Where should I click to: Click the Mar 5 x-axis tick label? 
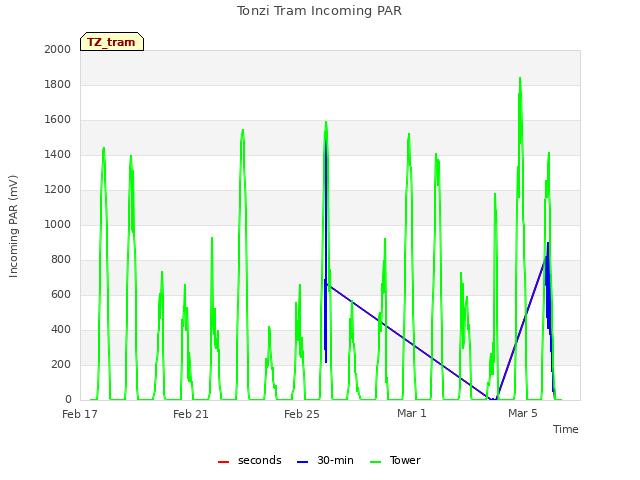522,413
